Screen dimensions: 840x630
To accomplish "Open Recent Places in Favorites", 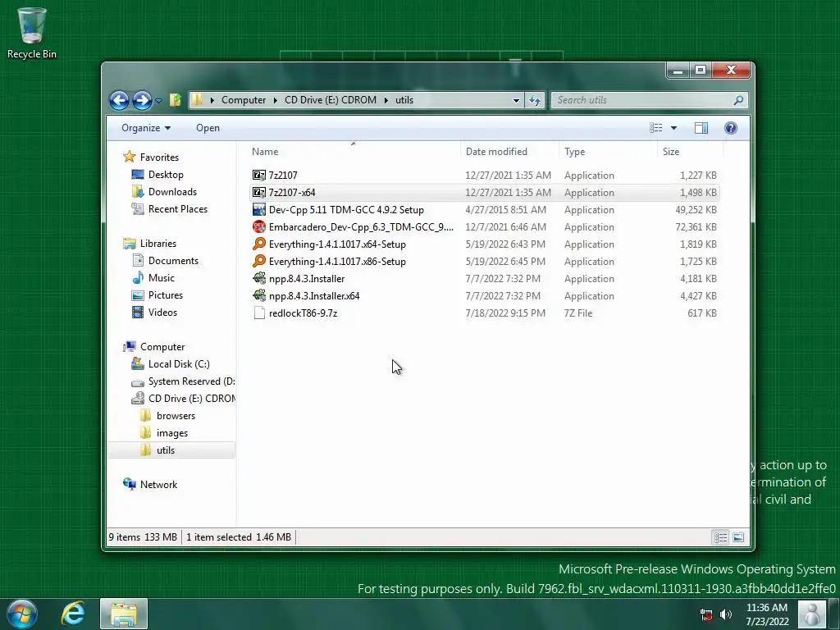I will [178, 209].
